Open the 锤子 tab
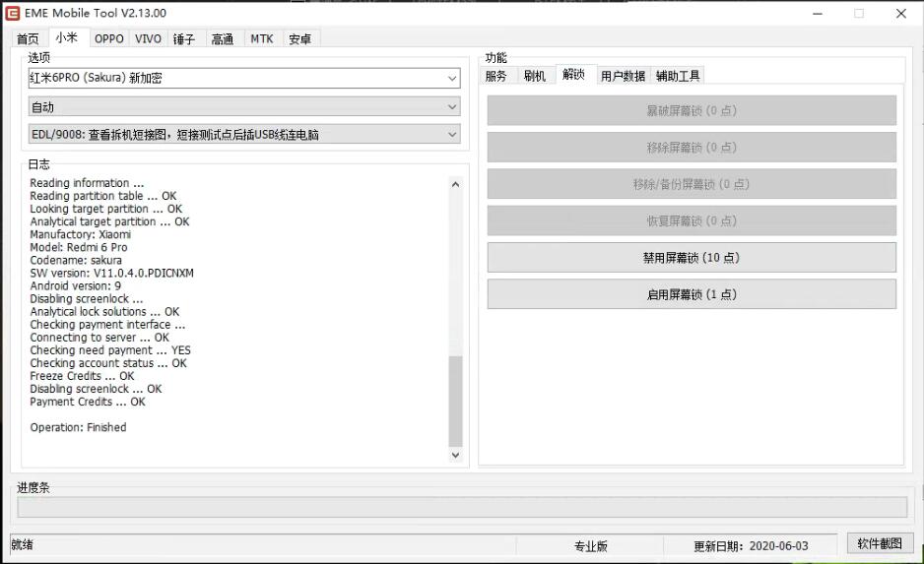This screenshot has height=564, width=924. 184,38
